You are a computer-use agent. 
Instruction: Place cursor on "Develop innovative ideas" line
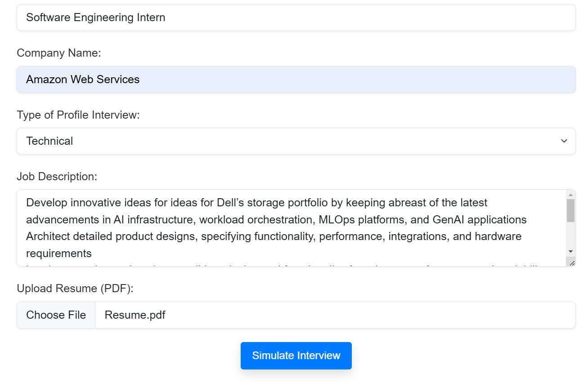[x=256, y=203]
